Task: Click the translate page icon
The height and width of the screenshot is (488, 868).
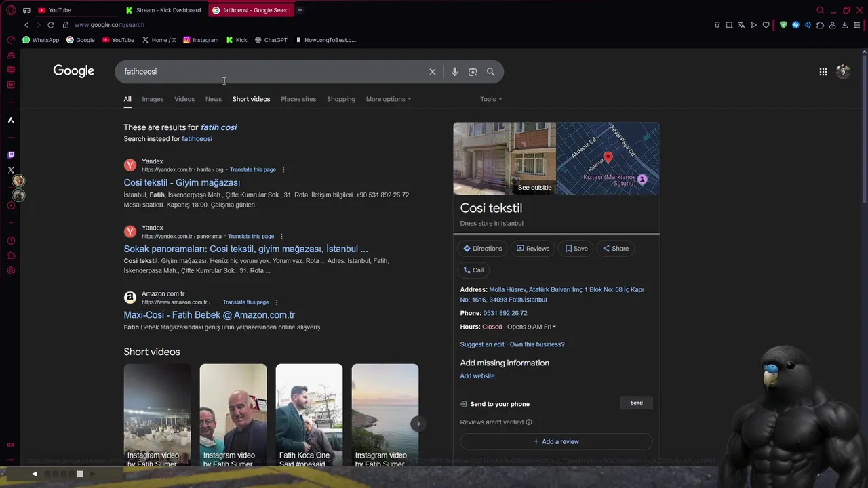Action: [741, 25]
